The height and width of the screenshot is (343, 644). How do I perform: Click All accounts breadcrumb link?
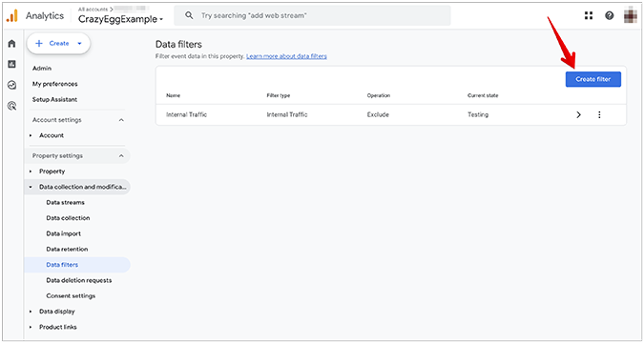click(93, 9)
